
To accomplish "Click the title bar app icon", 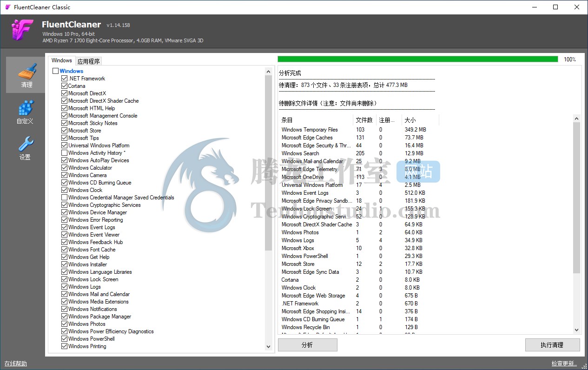I will click(x=7, y=7).
